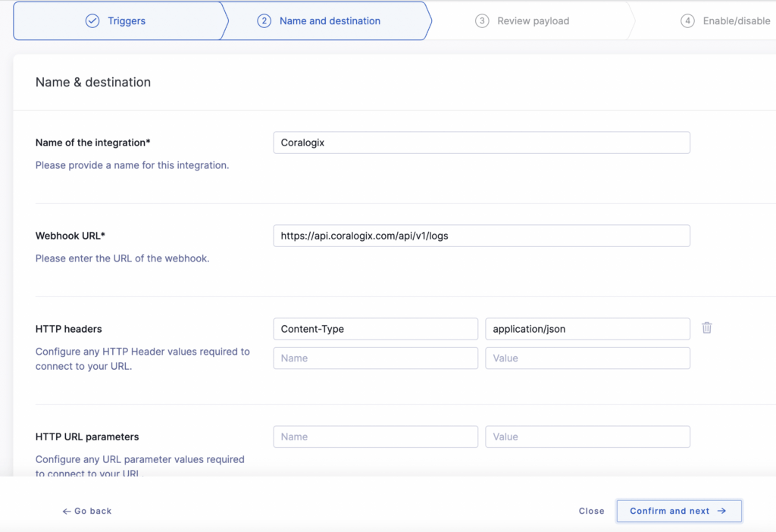Delete the Content-Type header row
Screen dimensions: 776x532
click(707, 327)
